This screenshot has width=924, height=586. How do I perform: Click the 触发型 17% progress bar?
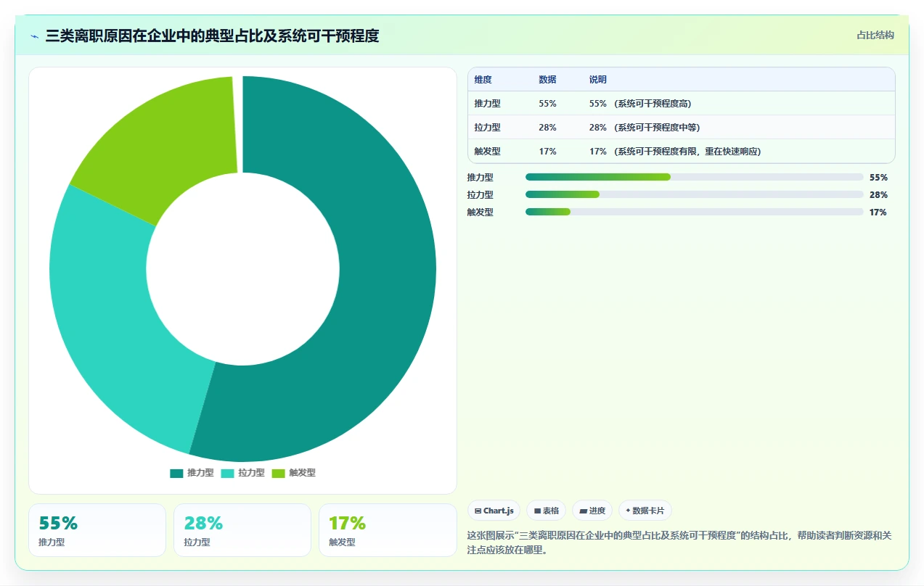[x=695, y=212]
